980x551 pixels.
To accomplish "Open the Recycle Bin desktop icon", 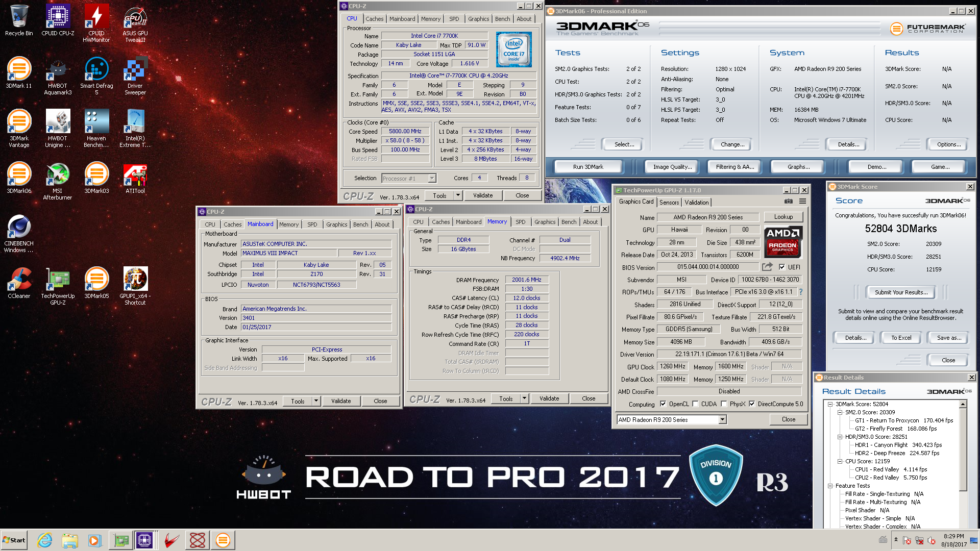I will [19, 20].
